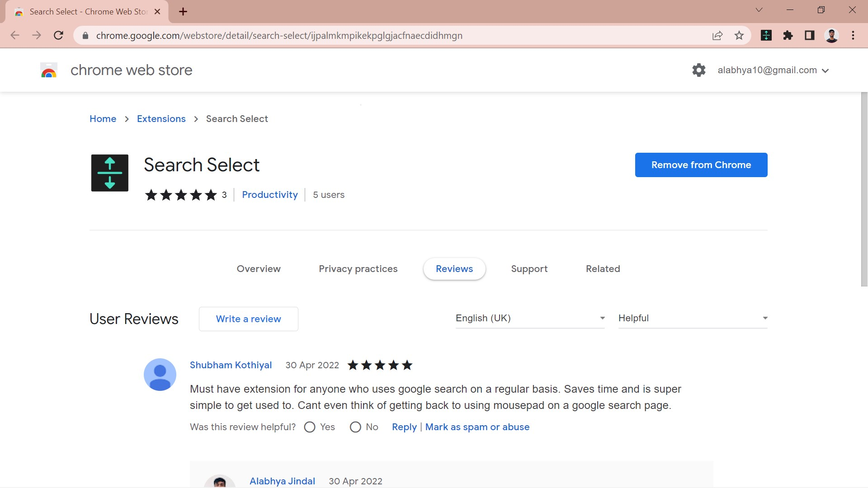Select No for review helpfulness

pyautogui.click(x=356, y=427)
